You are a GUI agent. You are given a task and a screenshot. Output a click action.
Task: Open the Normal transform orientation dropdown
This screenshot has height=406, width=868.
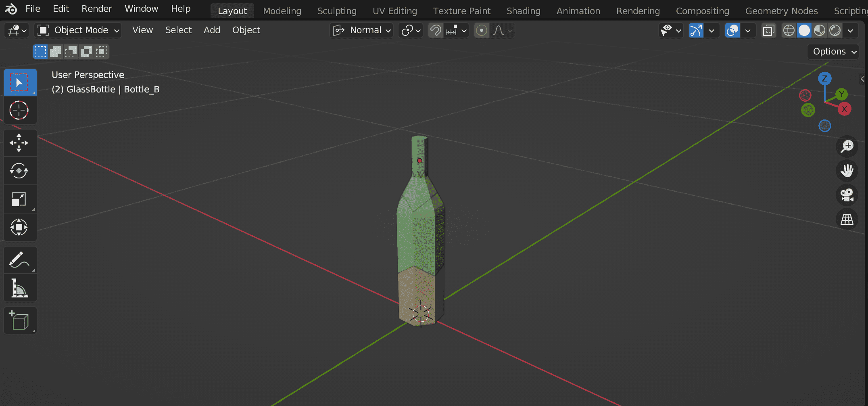point(361,30)
